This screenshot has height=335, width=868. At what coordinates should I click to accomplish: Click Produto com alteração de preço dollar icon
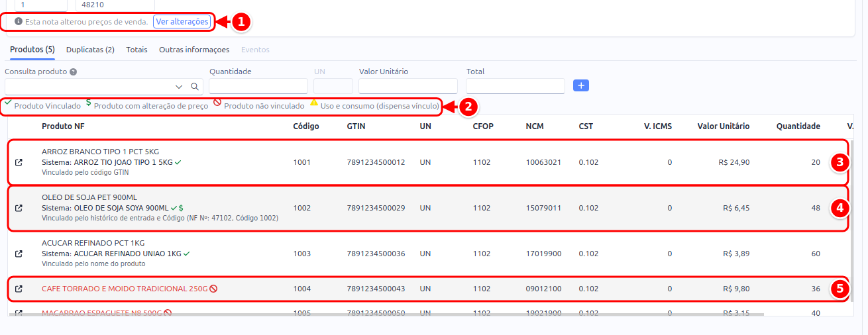pyautogui.click(x=89, y=103)
